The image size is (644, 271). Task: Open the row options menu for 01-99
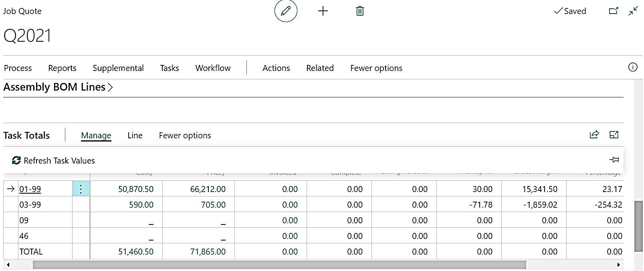coord(81,189)
